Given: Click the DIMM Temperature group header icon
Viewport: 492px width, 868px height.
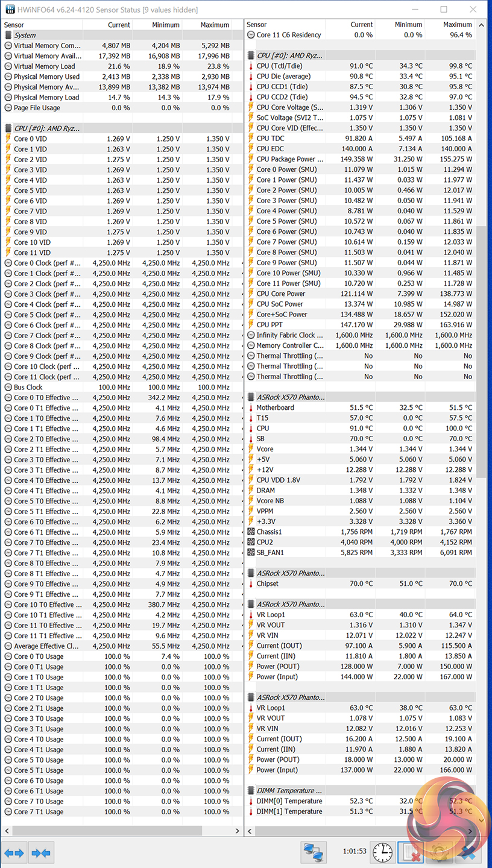Looking at the screenshot, I should pos(251,791).
